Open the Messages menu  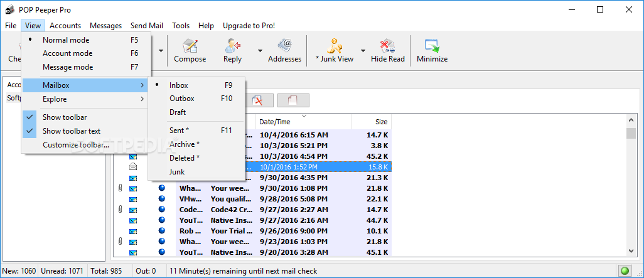[x=106, y=26]
